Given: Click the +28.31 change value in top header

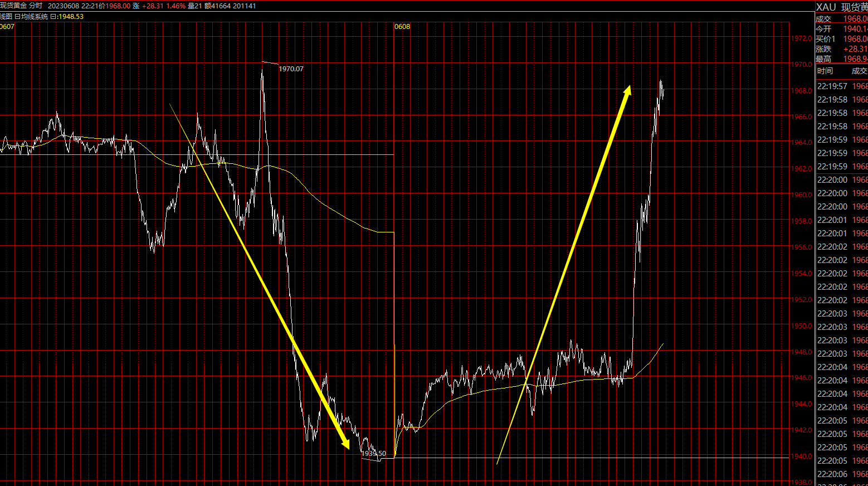Looking at the screenshot, I should [153, 6].
